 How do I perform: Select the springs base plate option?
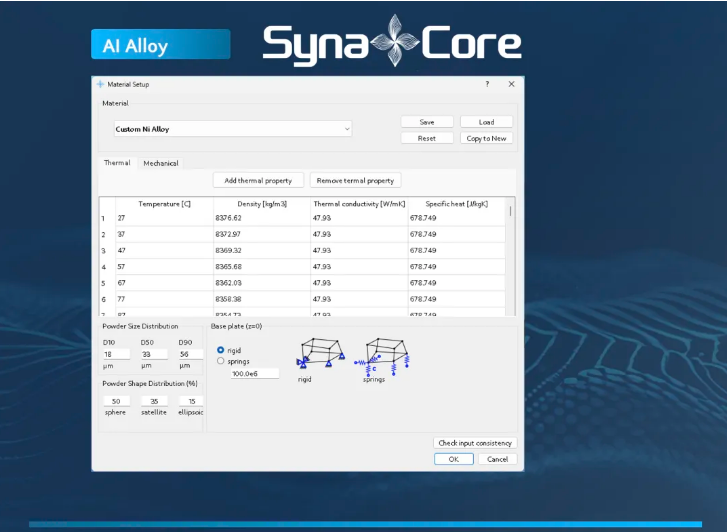221,361
